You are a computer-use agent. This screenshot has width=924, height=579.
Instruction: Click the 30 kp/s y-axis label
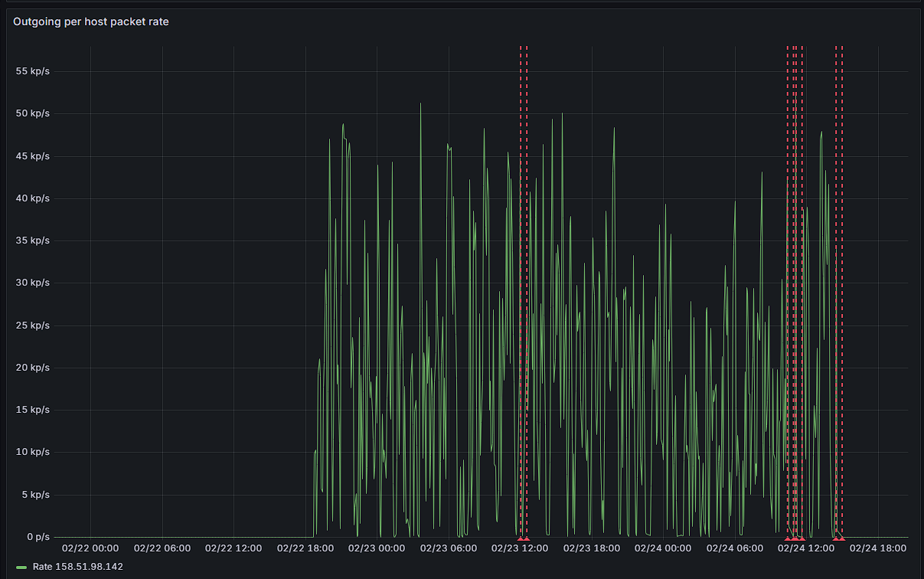tap(33, 283)
